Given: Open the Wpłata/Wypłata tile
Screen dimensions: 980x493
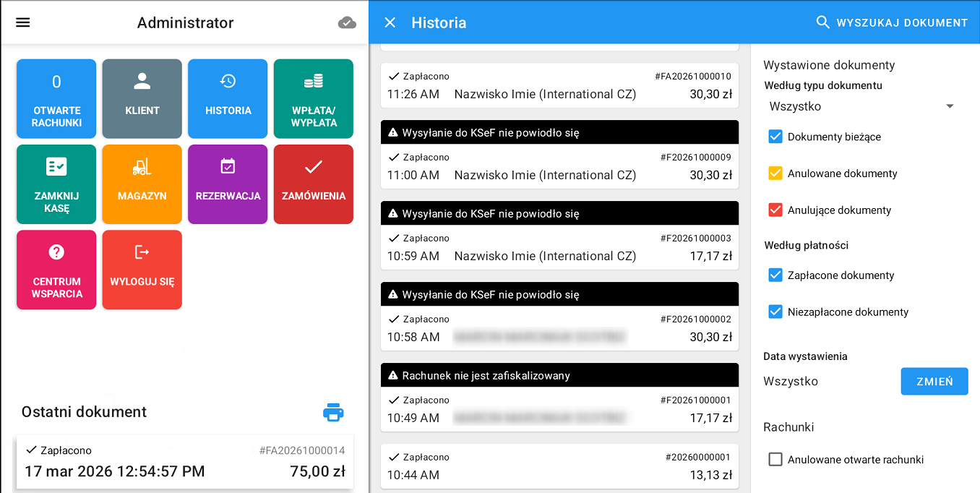Looking at the screenshot, I should 314,98.
